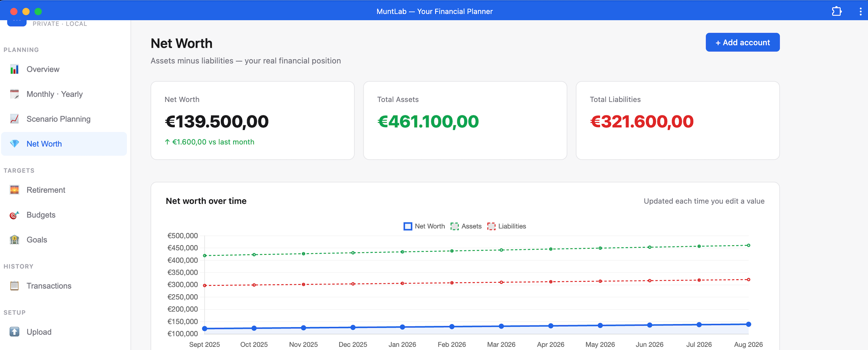
Task: Click the PRIVATE · LOCAL label
Action: [60, 24]
